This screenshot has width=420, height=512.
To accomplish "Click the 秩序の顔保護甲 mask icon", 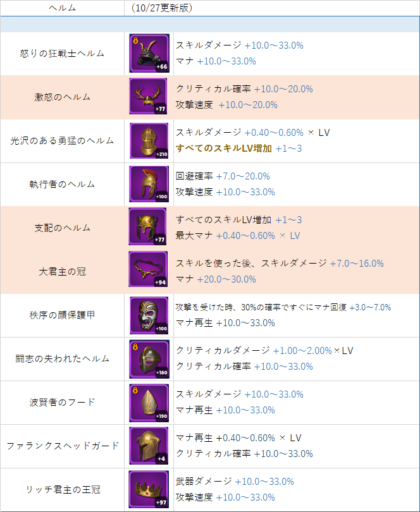I will click(149, 315).
